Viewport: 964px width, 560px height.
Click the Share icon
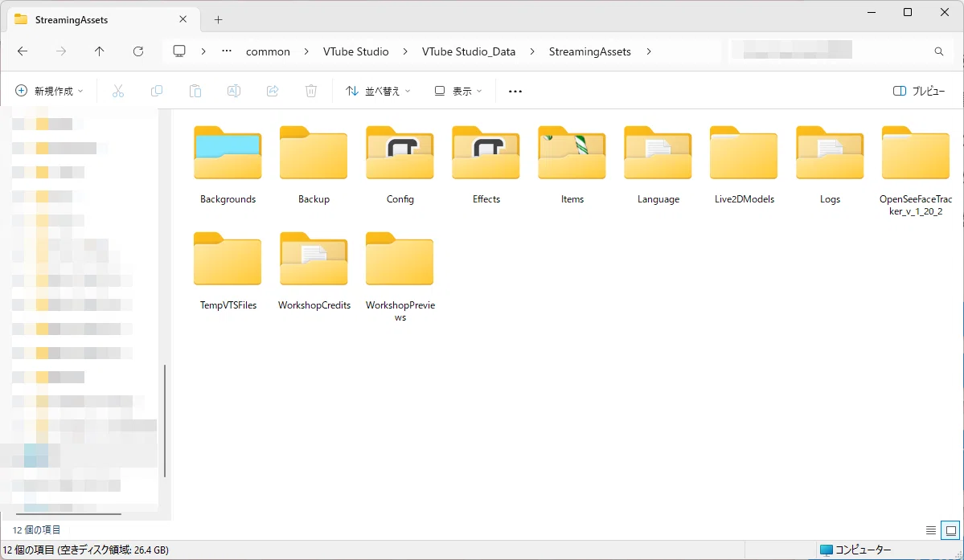[x=273, y=91]
